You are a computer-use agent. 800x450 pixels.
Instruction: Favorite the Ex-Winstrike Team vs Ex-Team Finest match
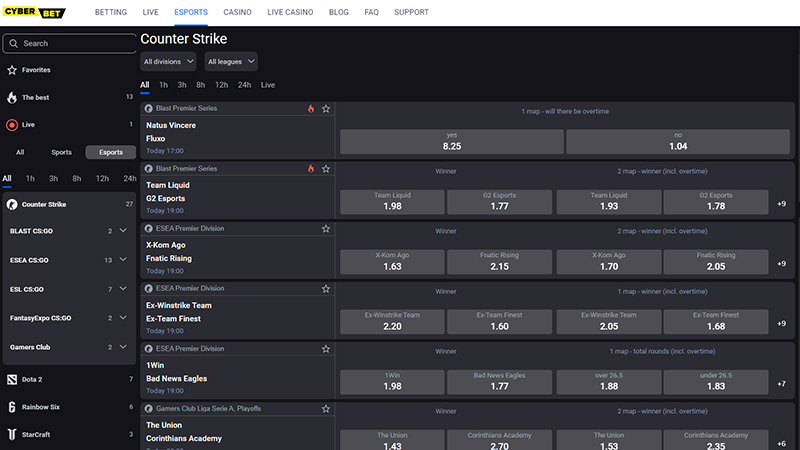click(326, 289)
